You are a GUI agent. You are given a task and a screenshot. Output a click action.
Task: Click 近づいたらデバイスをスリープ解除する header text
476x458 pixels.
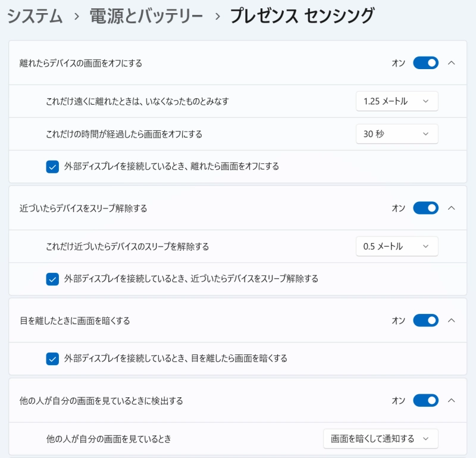[x=83, y=208]
